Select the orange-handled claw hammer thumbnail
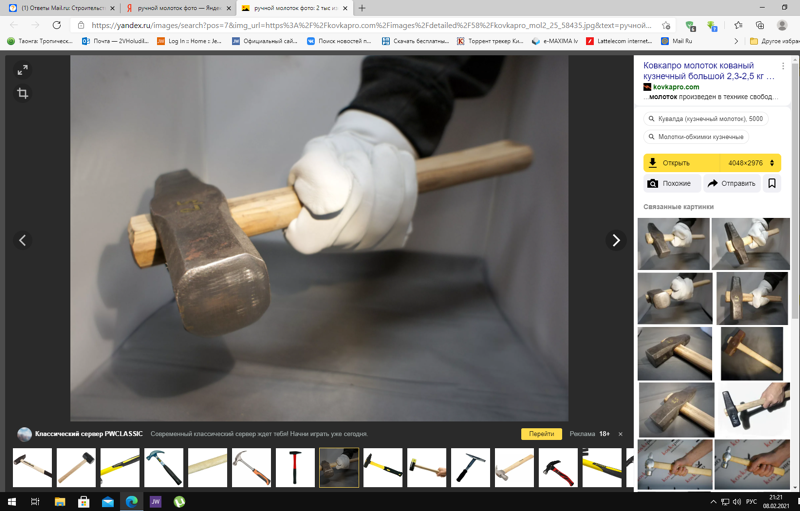800x511 pixels. click(x=251, y=467)
